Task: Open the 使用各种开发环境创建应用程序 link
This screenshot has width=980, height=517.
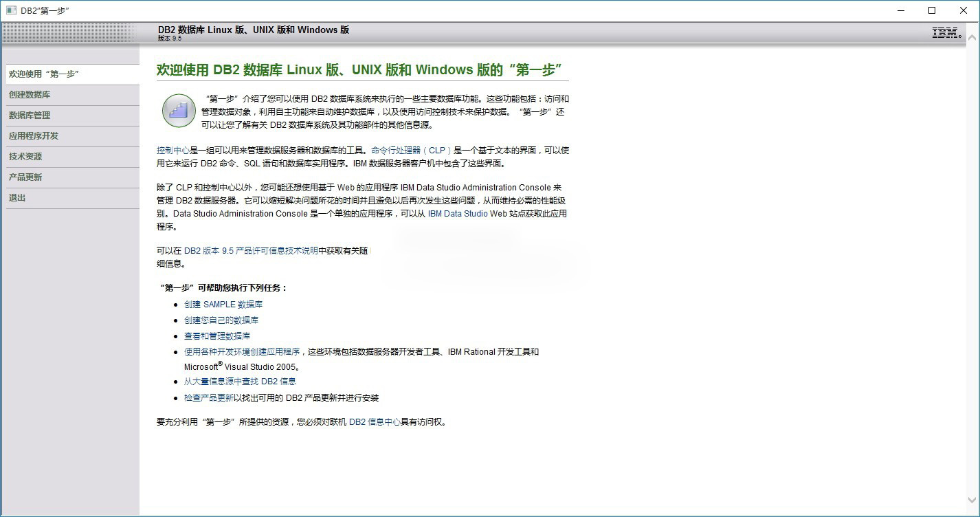Action: click(242, 352)
